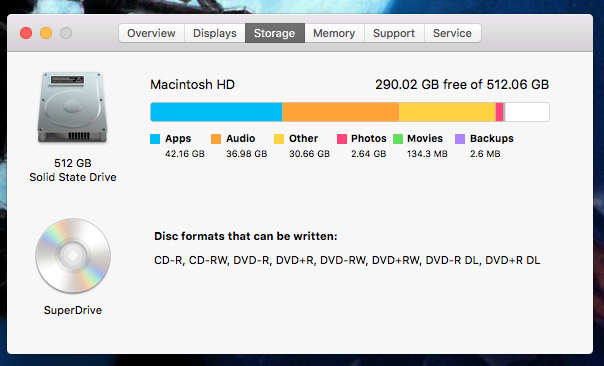This screenshot has width=604, height=366.
Task: Click the 42.16 GB Apps size value
Action: (x=185, y=154)
